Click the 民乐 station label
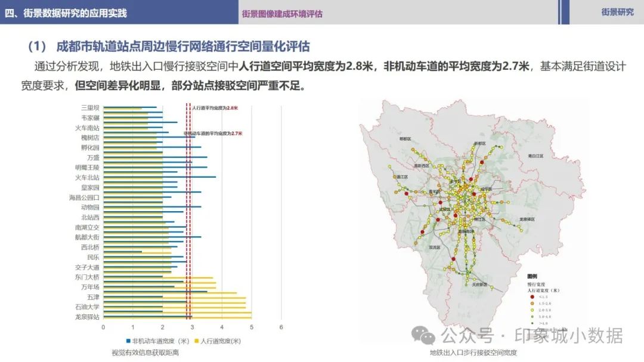This screenshot has width=644, height=362. click(x=93, y=257)
